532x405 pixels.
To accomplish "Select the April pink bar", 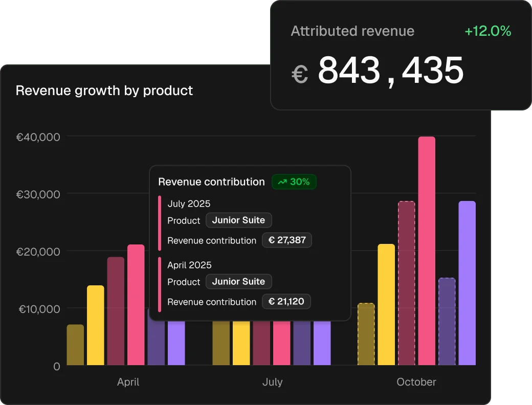I will point(136,305).
